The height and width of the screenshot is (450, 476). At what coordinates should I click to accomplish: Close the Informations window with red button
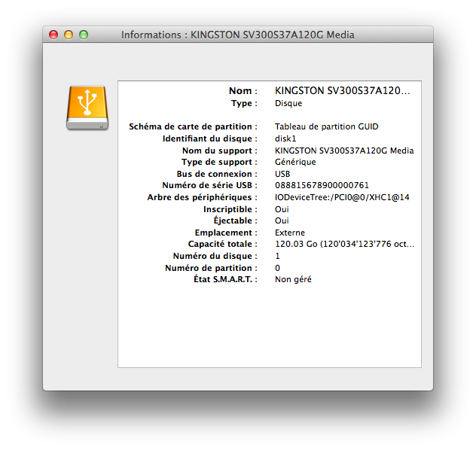53,35
